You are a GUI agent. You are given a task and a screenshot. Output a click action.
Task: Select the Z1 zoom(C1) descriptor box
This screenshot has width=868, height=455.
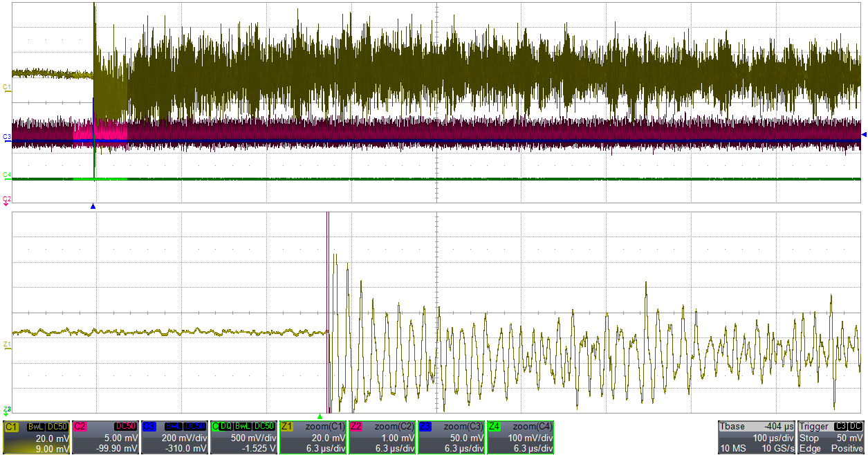pos(313,437)
